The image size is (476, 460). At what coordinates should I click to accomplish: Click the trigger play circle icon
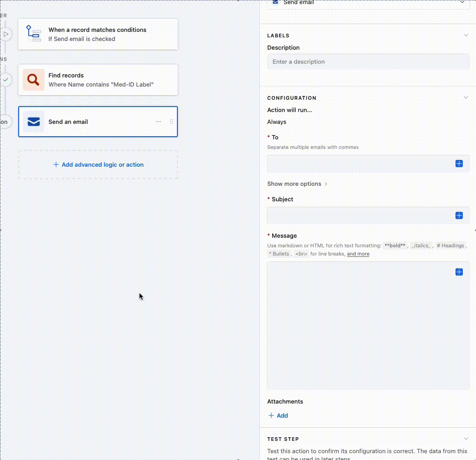pyautogui.click(x=5, y=34)
